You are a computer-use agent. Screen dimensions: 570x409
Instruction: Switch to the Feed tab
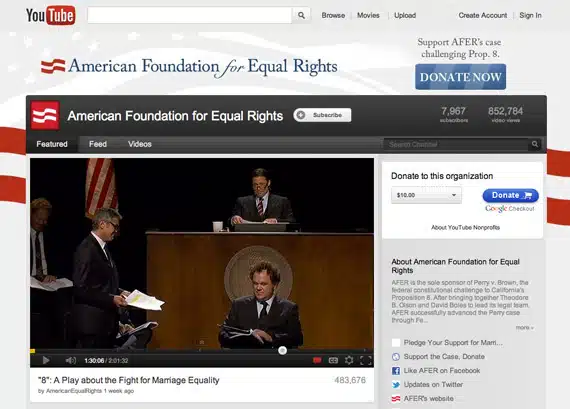98,144
